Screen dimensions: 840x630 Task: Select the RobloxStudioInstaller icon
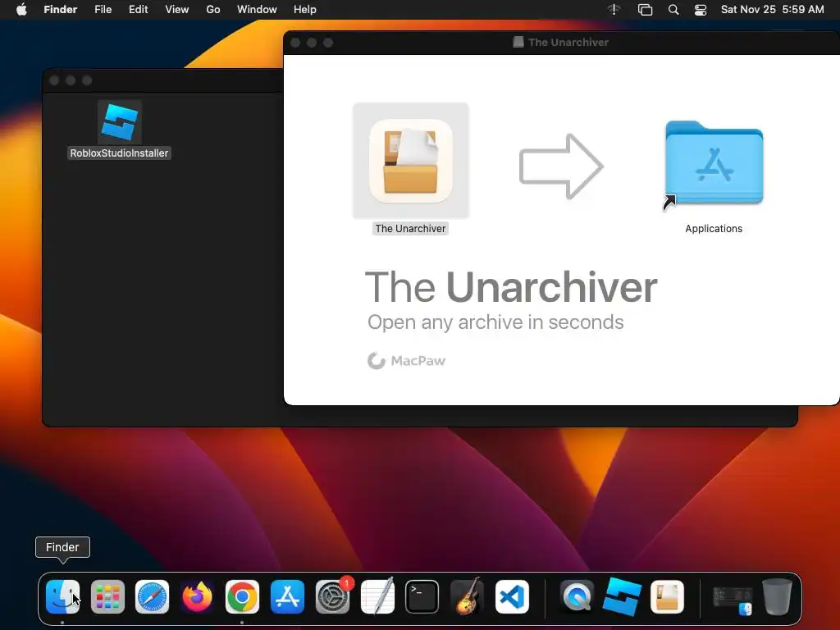coord(120,122)
